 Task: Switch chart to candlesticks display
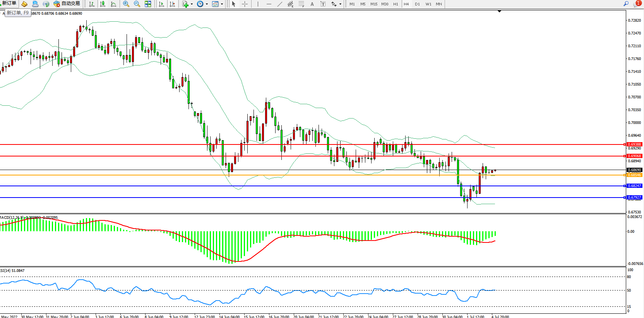coord(103,4)
